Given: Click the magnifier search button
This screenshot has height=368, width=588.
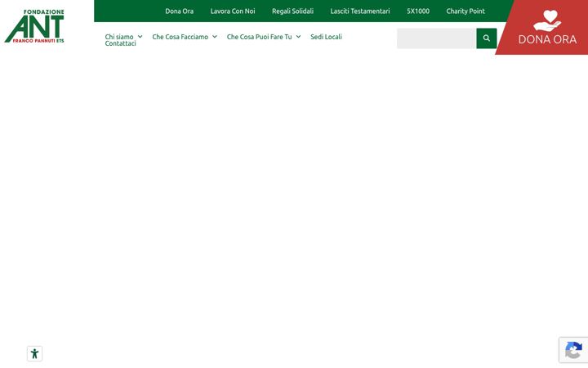Looking at the screenshot, I should coord(487,38).
